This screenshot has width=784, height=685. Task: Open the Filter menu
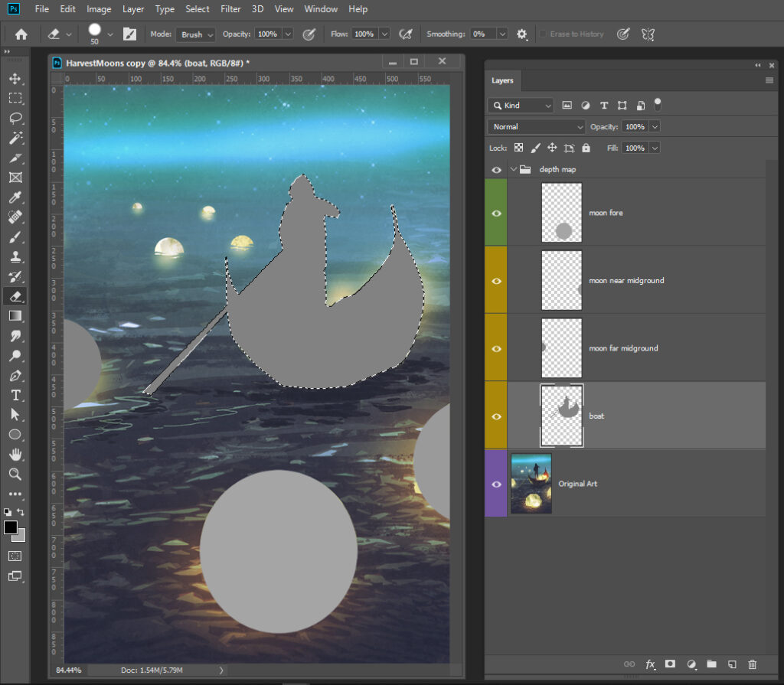pyautogui.click(x=230, y=9)
